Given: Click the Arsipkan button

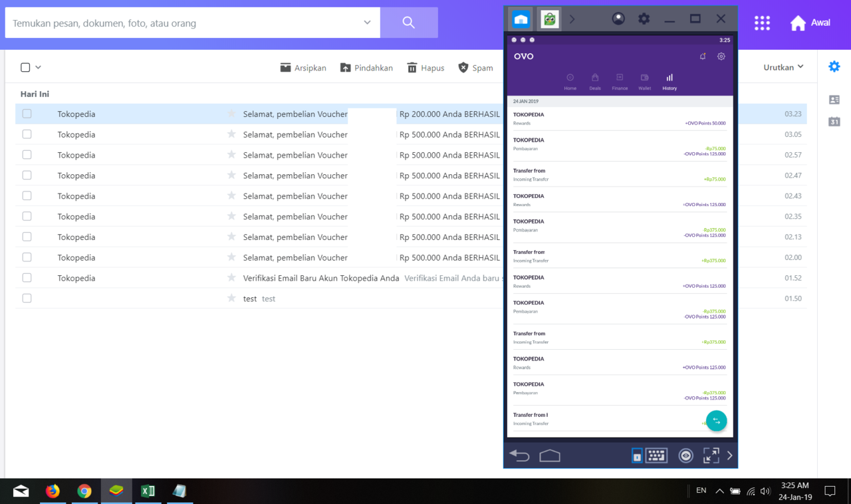Looking at the screenshot, I should pos(303,68).
